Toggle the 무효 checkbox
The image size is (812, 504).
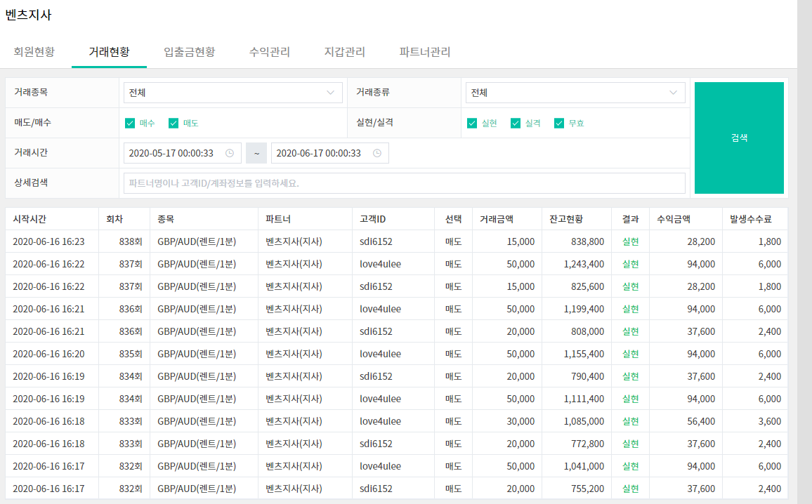coord(558,123)
